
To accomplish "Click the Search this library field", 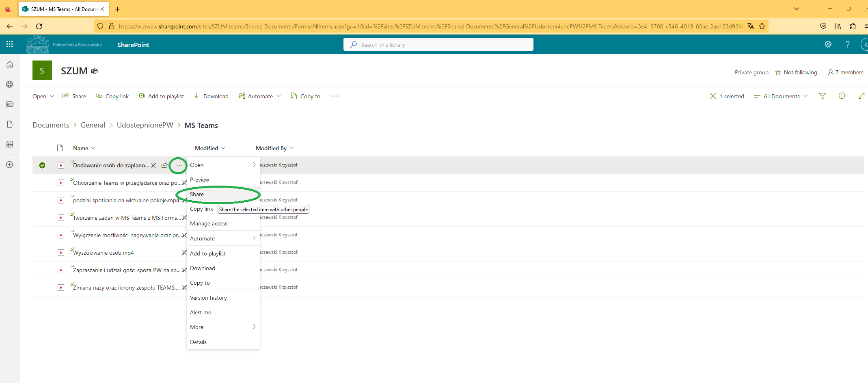I will pos(438,44).
